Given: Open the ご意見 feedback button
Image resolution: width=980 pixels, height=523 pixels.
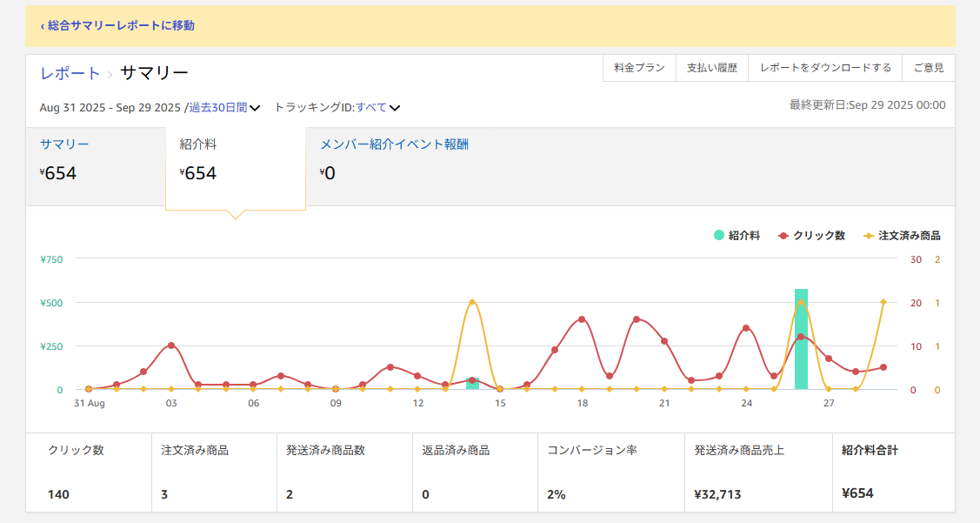Looking at the screenshot, I should [x=928, y=68].
